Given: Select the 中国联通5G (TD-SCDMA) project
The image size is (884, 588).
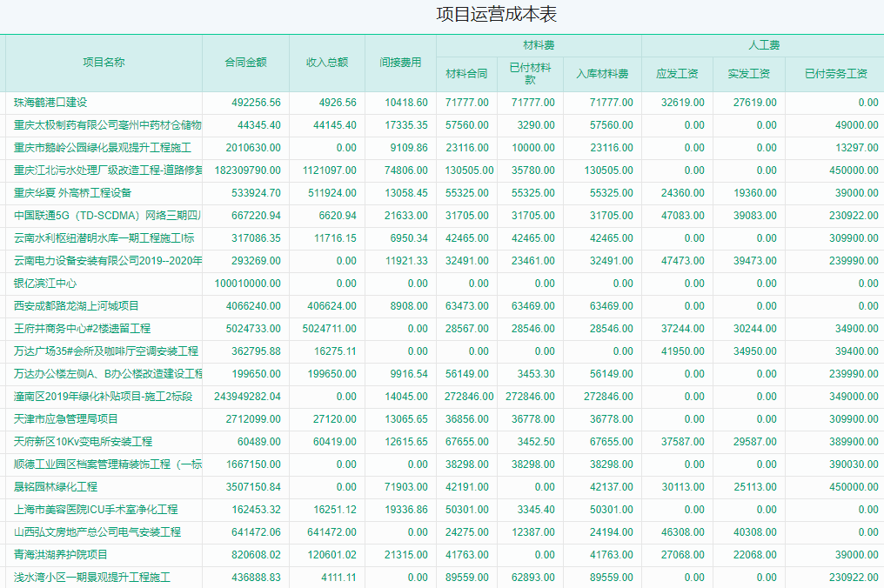Looking at the screenshot, I should 107,216.
